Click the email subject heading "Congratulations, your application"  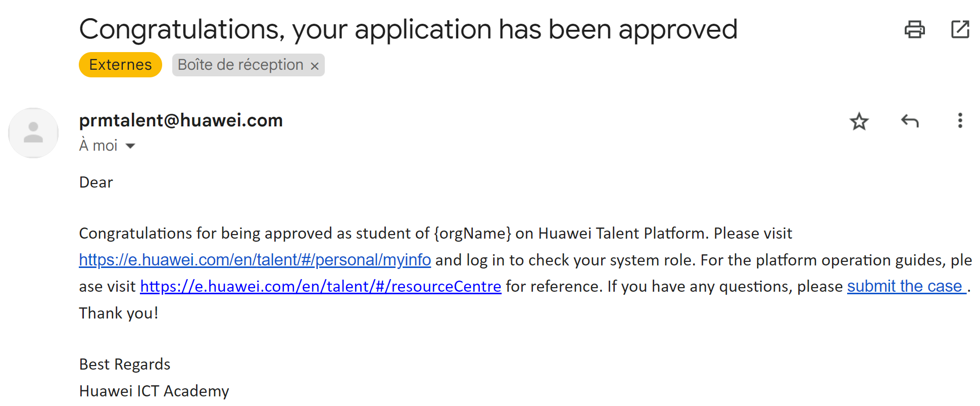point(408,29)
